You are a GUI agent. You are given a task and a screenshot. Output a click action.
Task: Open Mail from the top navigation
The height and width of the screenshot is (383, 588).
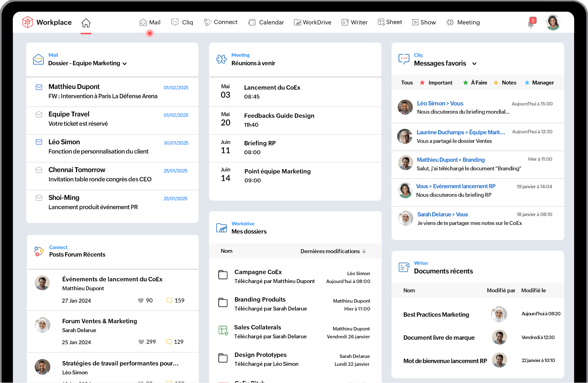coord(150,22)
